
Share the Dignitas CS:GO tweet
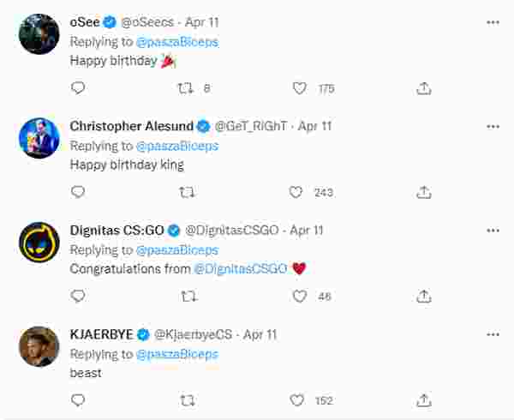click(423, 297)
